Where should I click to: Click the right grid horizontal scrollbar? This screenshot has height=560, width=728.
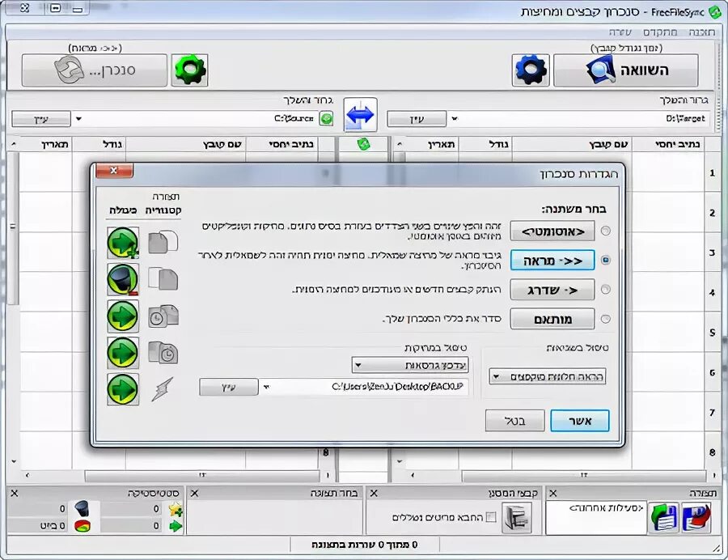(583, 475)
